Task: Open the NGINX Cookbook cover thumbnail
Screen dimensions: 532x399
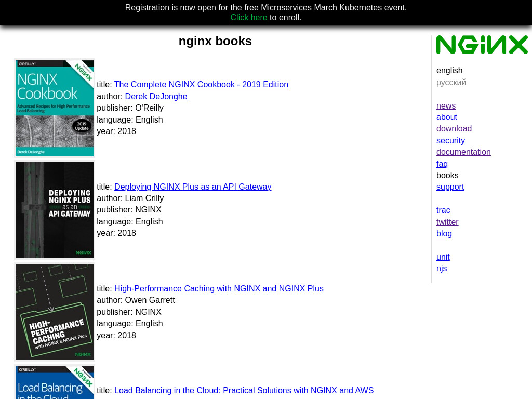Action: (x=54, y=108)
